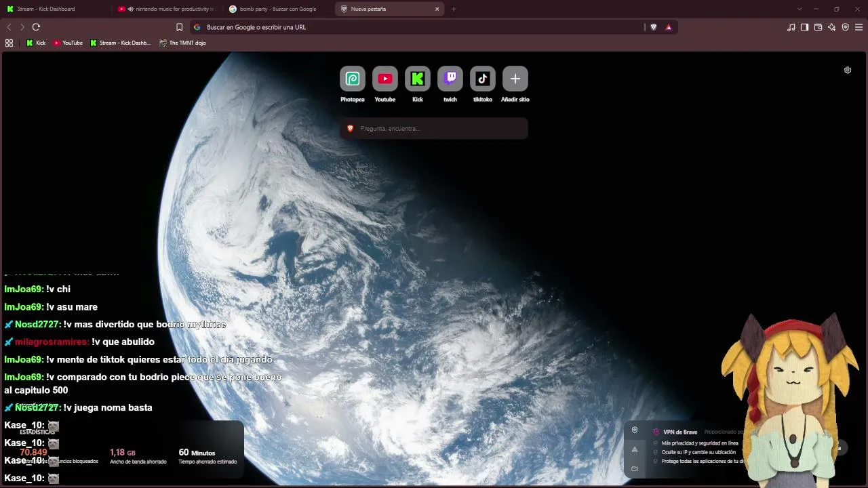Click the Añadir sitio plus tile

515,79
